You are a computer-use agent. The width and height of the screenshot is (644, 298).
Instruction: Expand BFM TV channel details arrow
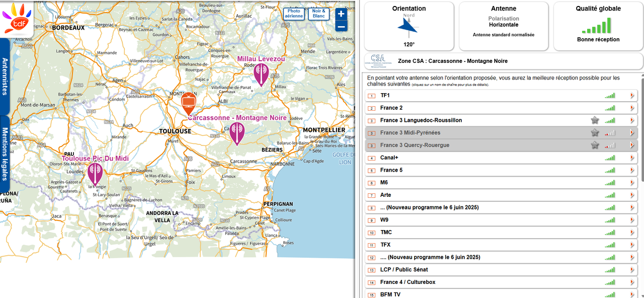coord(632,294)
